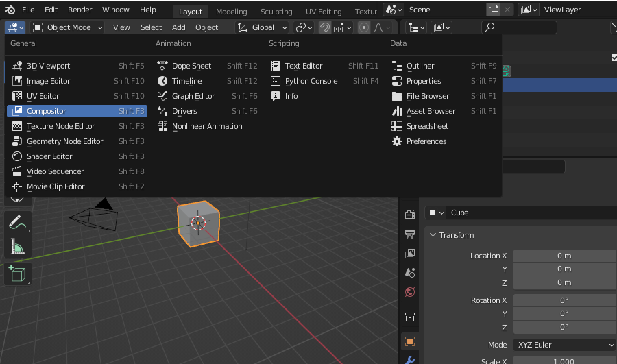Toggle the Snap magnet button
Viewport: 617px width, 364px height.
[325, 27]
